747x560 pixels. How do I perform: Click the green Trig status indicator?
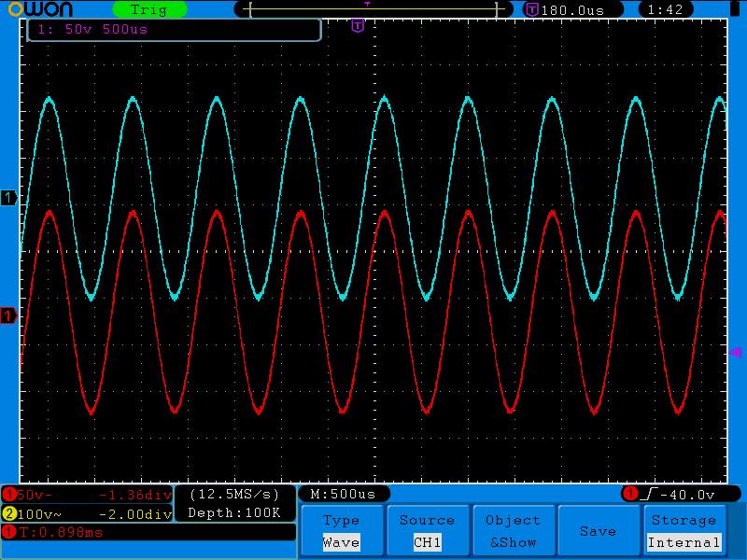pos(149,9)
